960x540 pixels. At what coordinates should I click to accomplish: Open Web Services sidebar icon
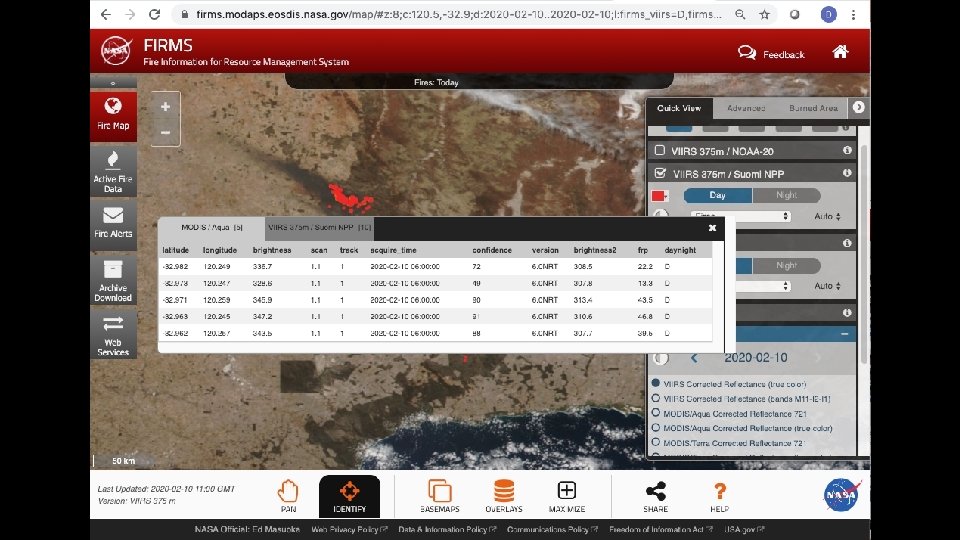(113, 334)
